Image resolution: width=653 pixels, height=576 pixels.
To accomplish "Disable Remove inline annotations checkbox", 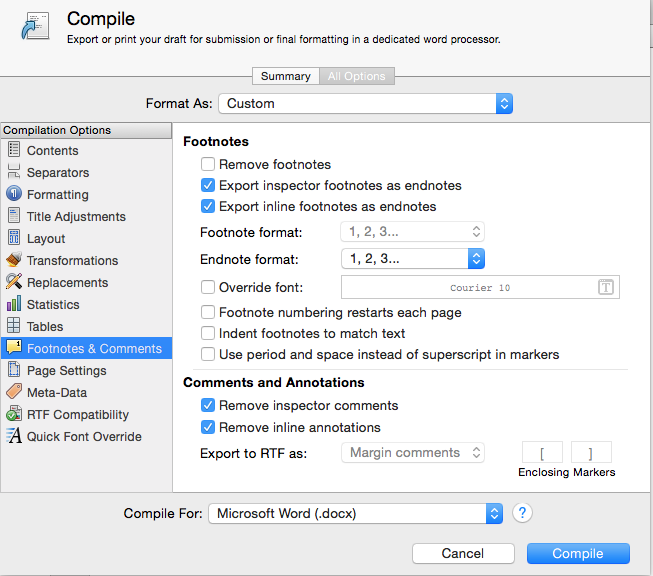I will pyautogui.click(x=208, y=427).
